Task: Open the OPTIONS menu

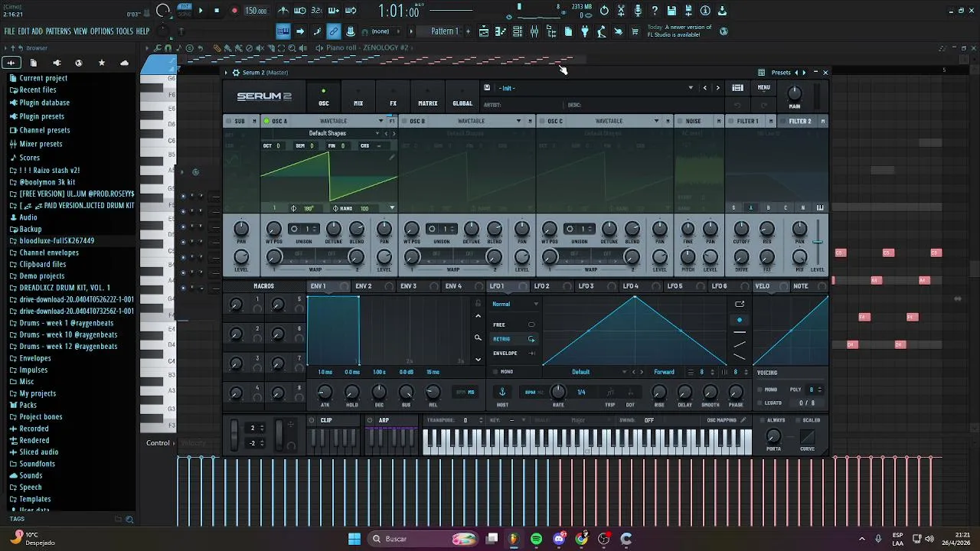Action: pyautogui.click(x=102, y=31)
